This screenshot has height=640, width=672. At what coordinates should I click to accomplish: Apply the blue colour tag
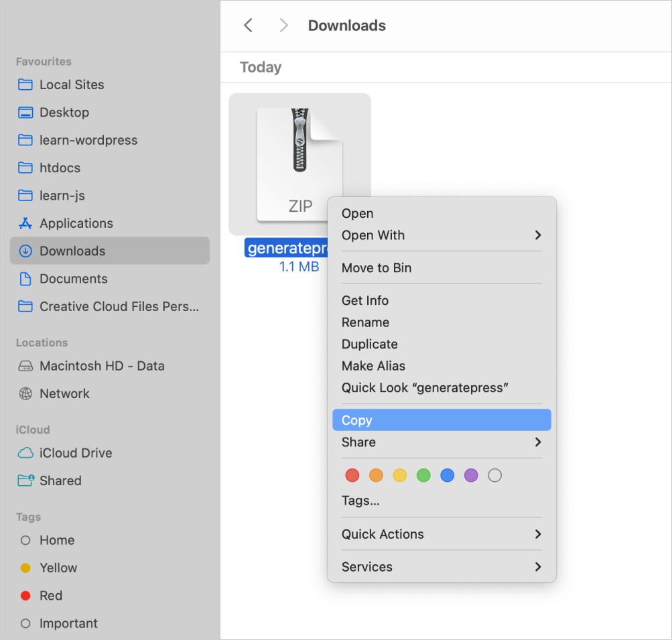pos(447,475)
